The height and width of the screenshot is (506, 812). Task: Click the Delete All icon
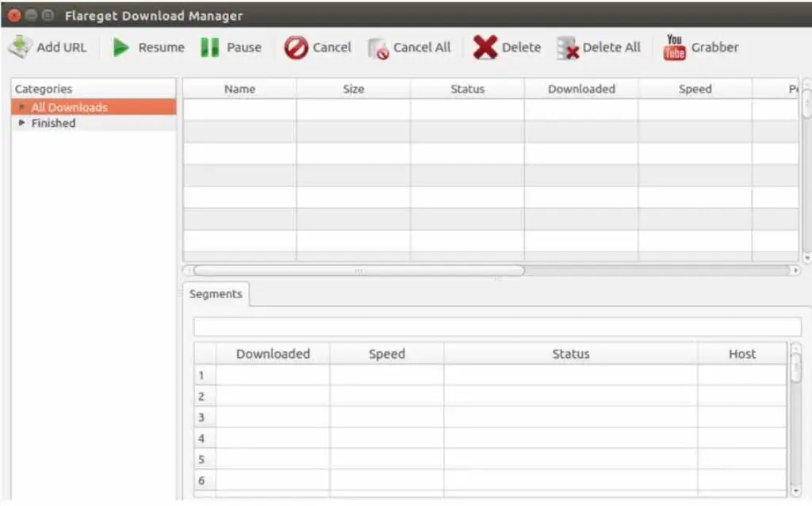(x=568, y=48)
